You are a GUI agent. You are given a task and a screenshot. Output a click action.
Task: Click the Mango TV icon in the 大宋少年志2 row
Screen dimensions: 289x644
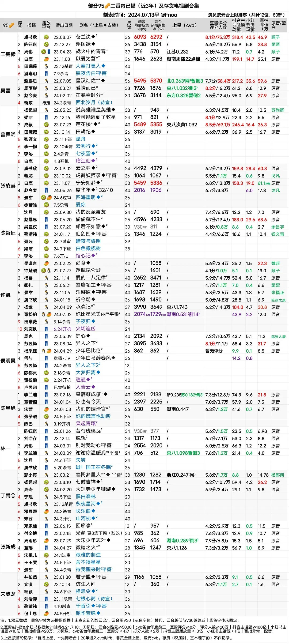(46, 541)
